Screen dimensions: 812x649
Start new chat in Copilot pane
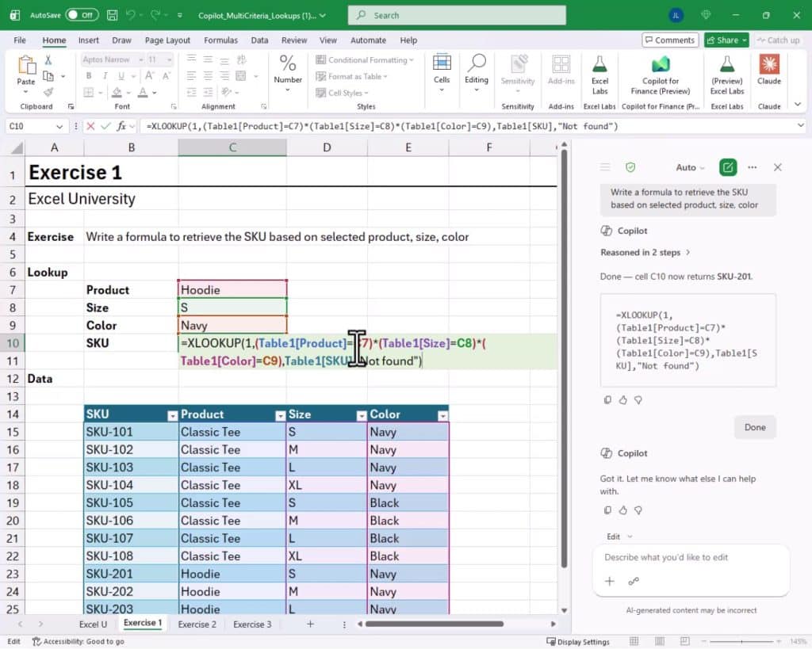[728, 167]
